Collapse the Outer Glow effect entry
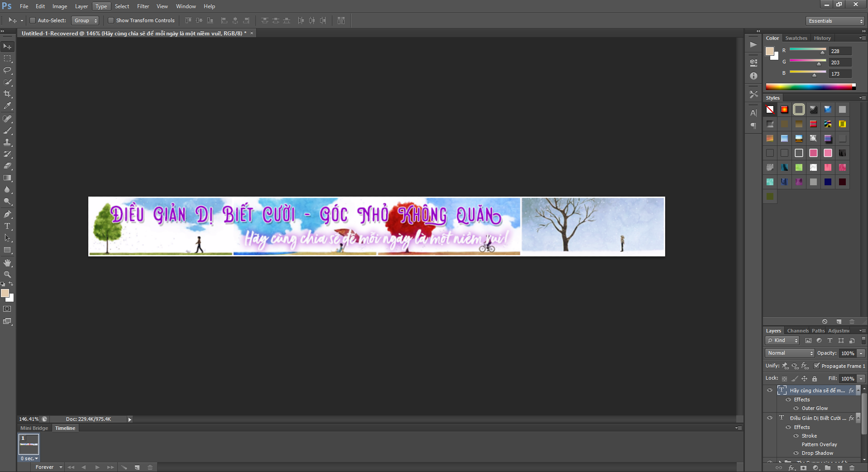 click(796, 408)
